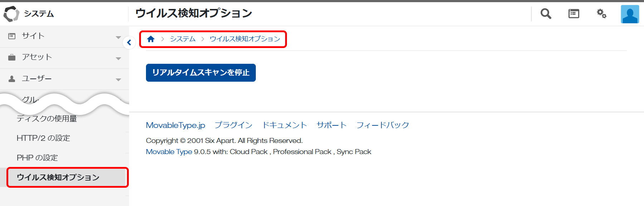Open the プラグイン footer link
Viewport: 644px width, 206px height.
coord(233,125)
